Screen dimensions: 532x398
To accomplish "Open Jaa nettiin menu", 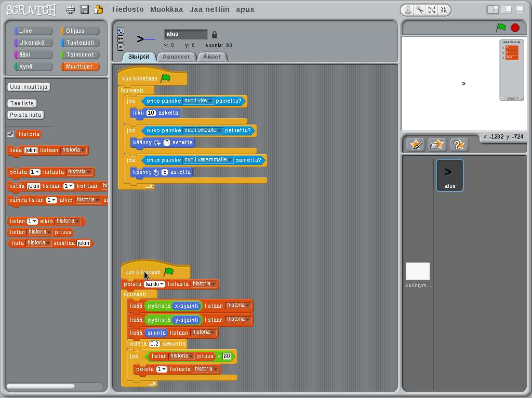I will coord(209,9).
